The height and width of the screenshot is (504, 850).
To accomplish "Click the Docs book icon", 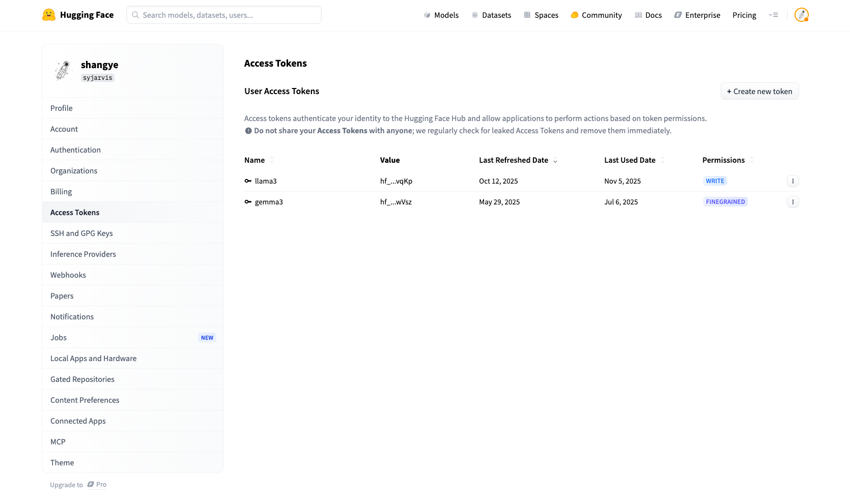I will (638, 15).
